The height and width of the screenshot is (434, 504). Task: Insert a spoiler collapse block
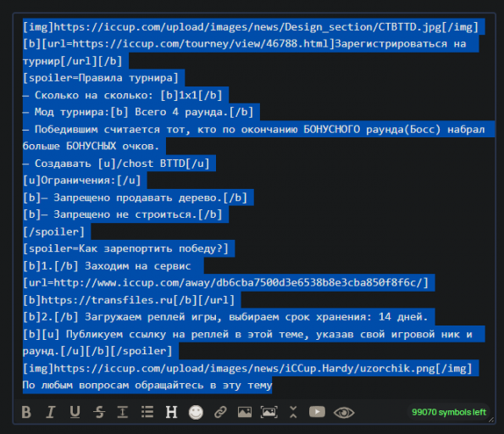293,412
